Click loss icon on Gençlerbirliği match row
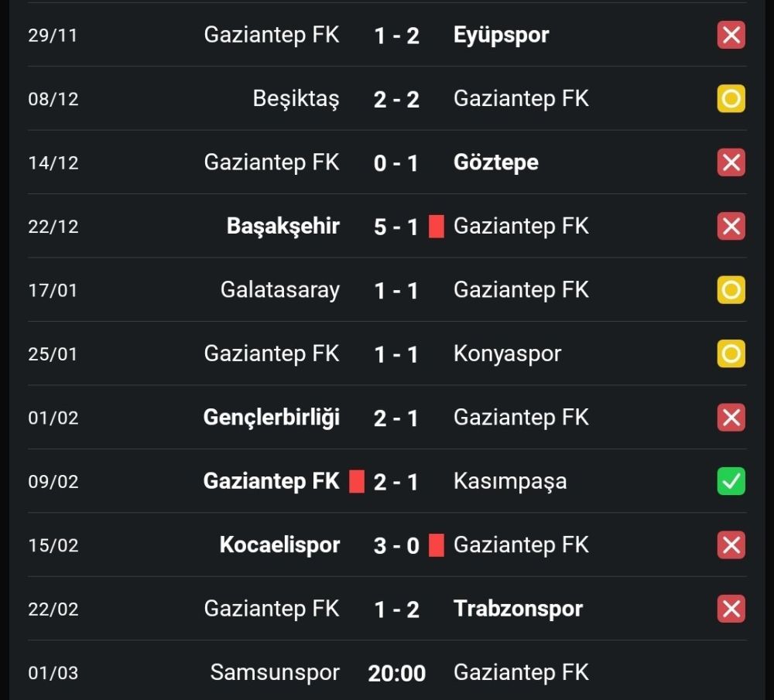774x700 pixels. [x=731, y=418]
